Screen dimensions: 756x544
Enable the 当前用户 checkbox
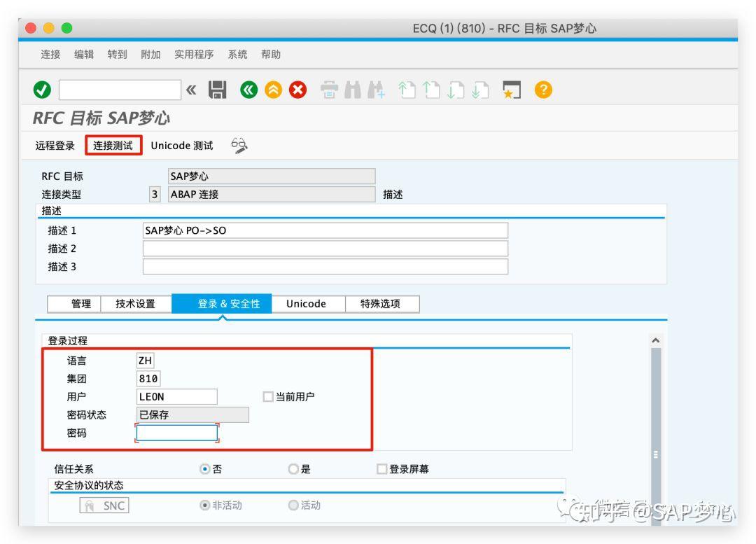268,397
